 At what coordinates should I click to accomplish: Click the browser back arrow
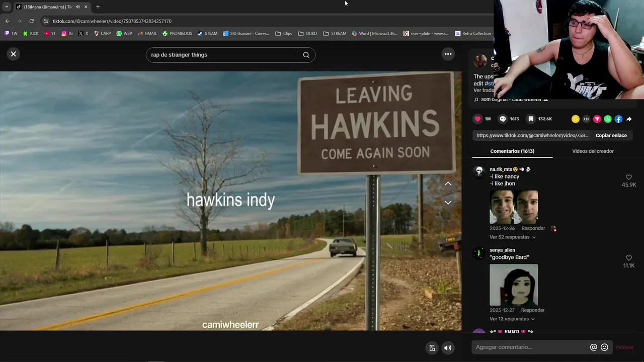point(7,21)
